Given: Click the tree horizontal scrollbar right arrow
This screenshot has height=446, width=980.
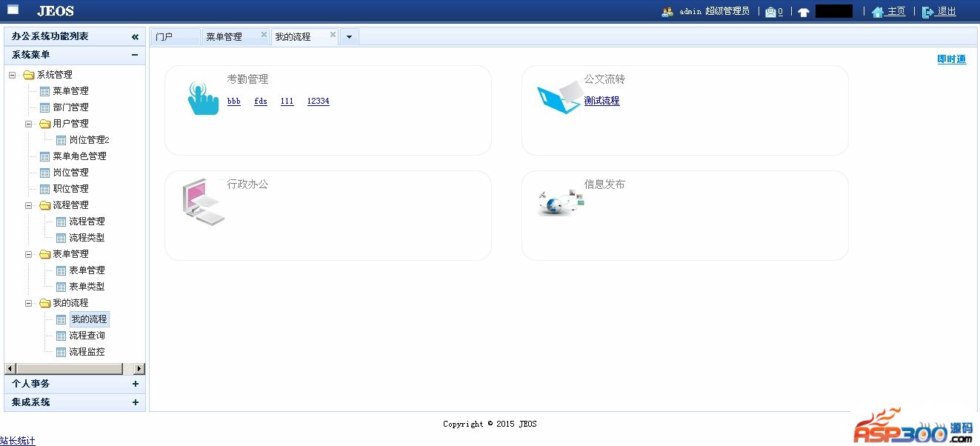Looking at the screenshot, I should (139, 369).
